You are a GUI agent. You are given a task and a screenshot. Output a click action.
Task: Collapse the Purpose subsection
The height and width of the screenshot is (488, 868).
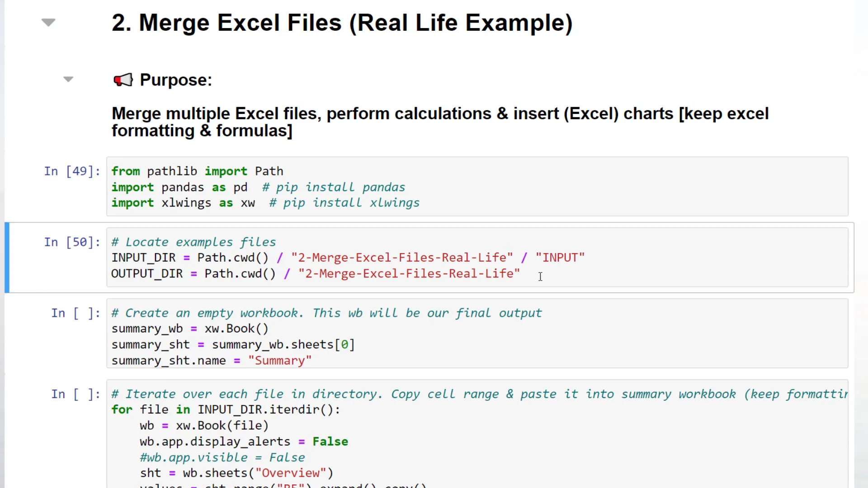[68, 79]
